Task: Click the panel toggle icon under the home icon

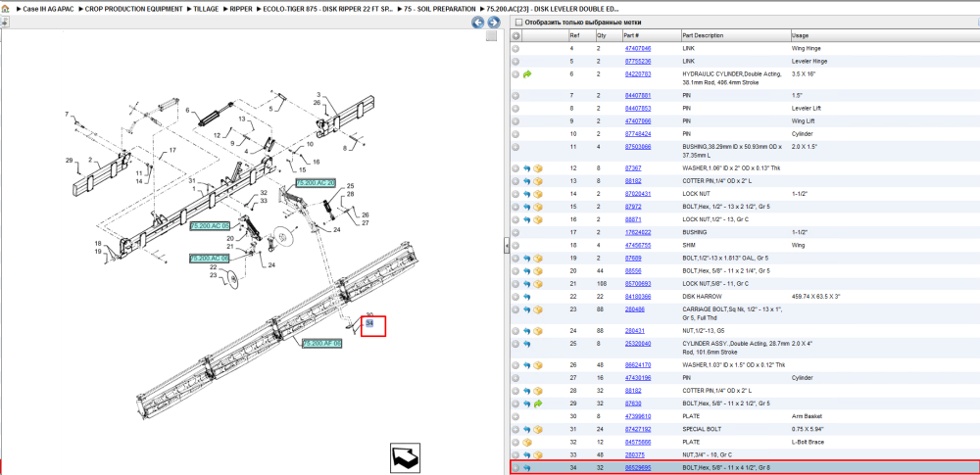Action: [4, 22]
